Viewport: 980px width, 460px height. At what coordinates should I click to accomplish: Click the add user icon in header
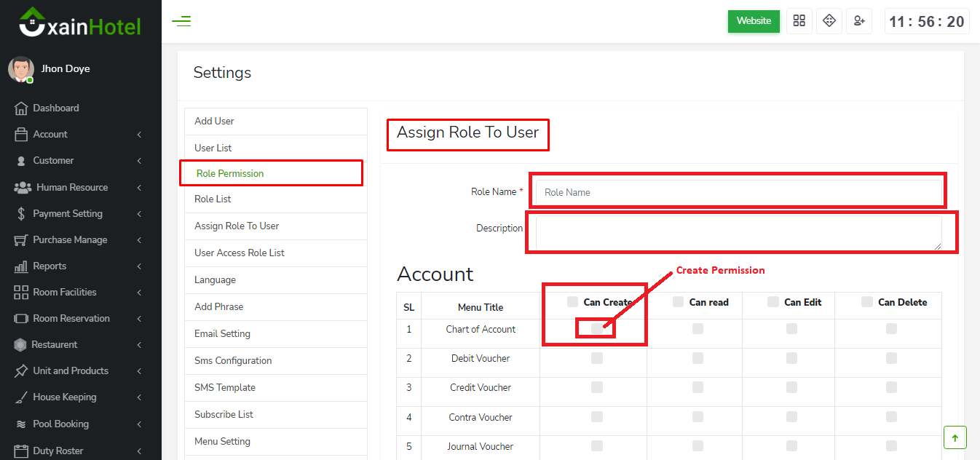coord(859,21)
